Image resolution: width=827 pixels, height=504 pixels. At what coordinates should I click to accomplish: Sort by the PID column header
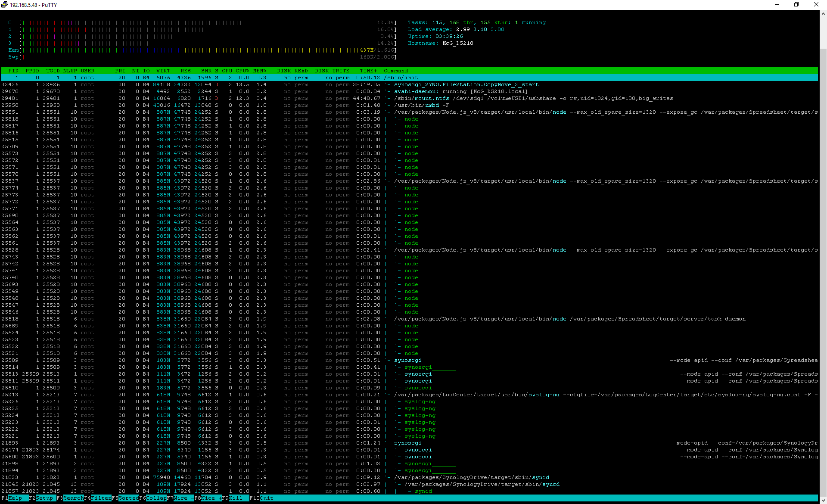tap(13, 71)
